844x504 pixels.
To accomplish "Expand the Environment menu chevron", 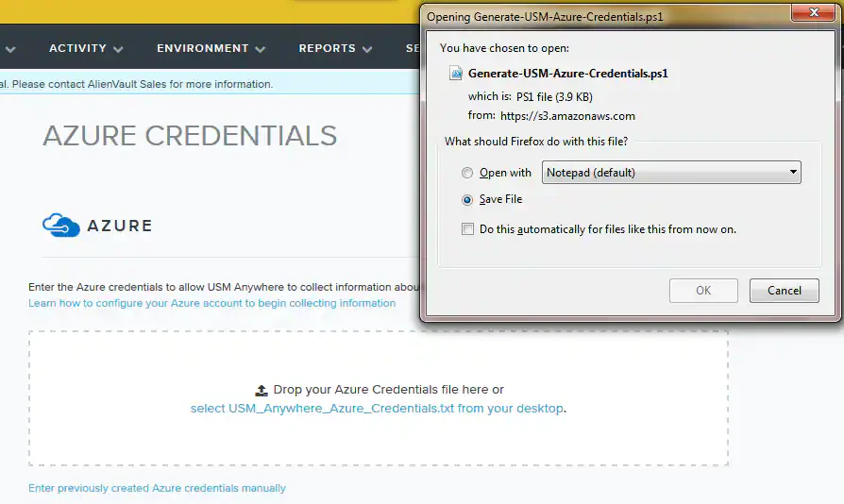I will (x=260, y=49).
